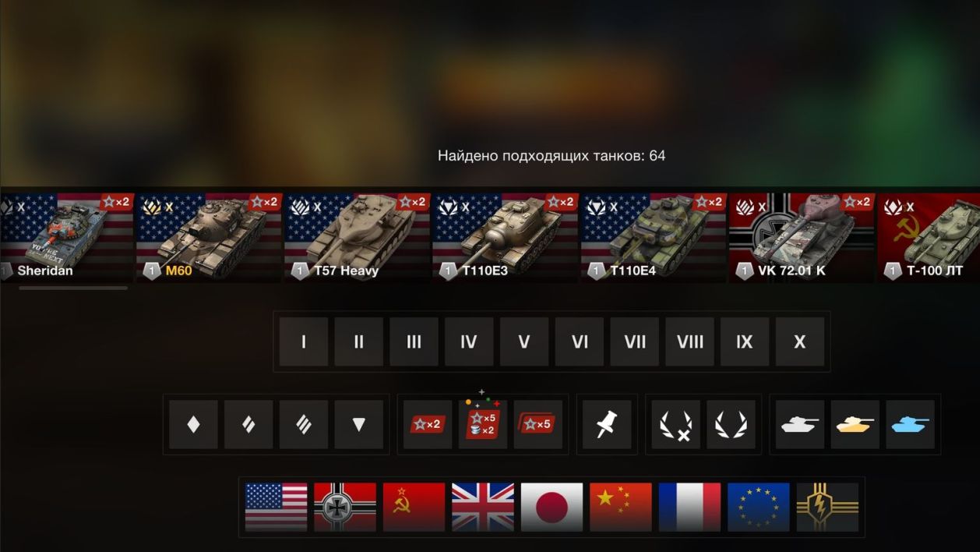
Task: Select tier VIII filter button
Action: tap(689, 341)
